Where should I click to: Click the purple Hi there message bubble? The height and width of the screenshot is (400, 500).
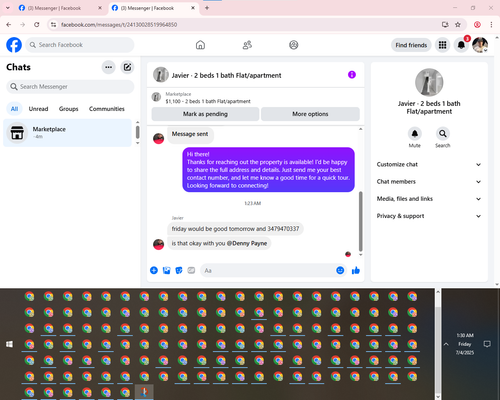[x=268, y=170]
